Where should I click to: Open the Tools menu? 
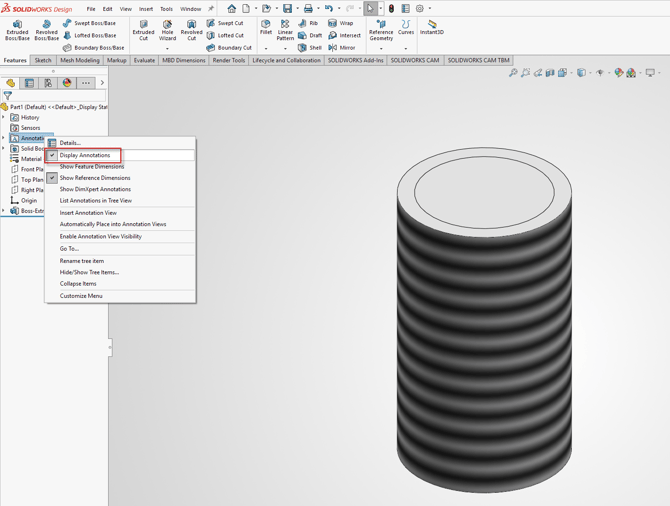click(167, 9)
